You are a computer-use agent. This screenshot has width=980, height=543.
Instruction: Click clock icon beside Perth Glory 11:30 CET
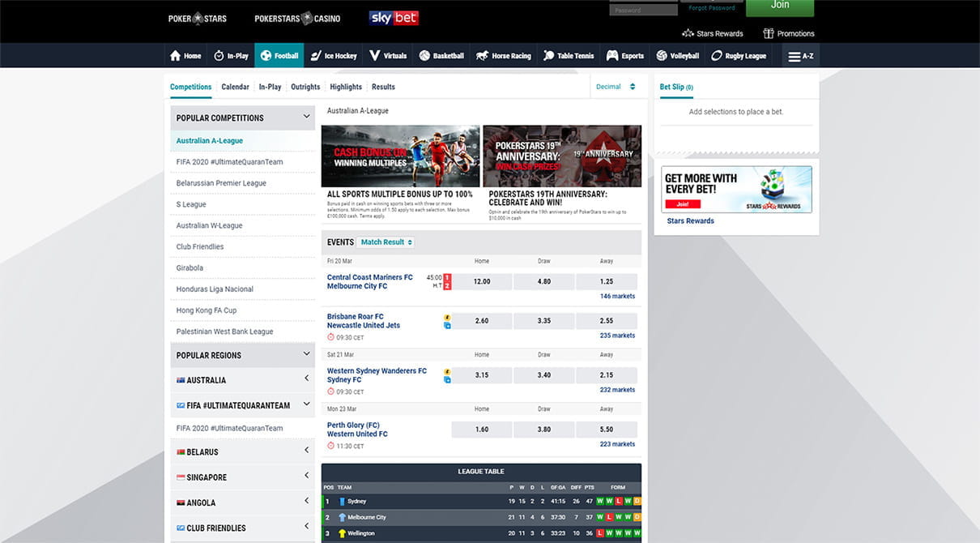click(330, 446)
